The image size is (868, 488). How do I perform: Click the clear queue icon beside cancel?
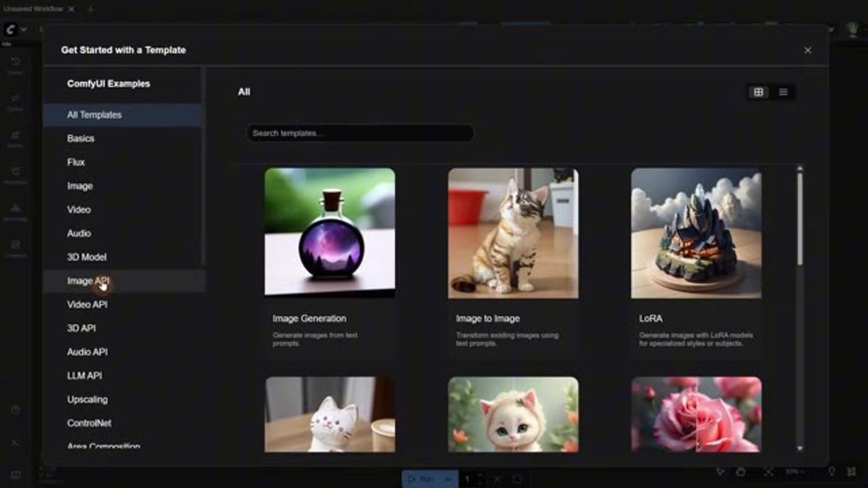click(517, 479)
